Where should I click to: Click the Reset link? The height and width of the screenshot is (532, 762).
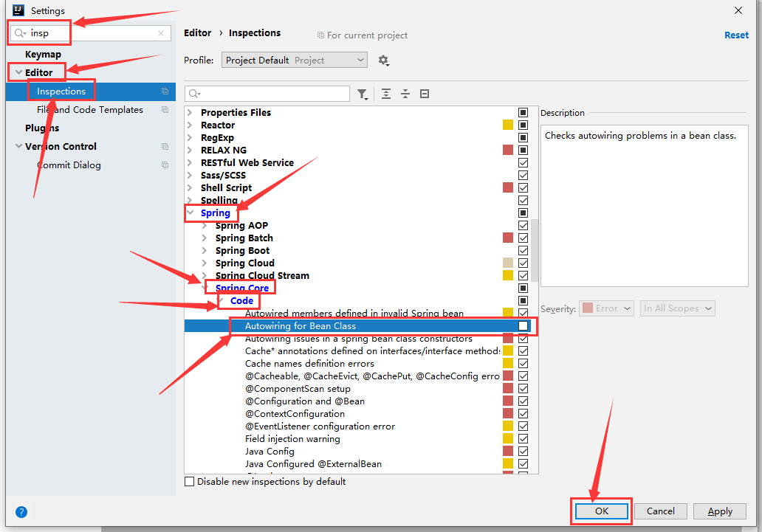736,35
